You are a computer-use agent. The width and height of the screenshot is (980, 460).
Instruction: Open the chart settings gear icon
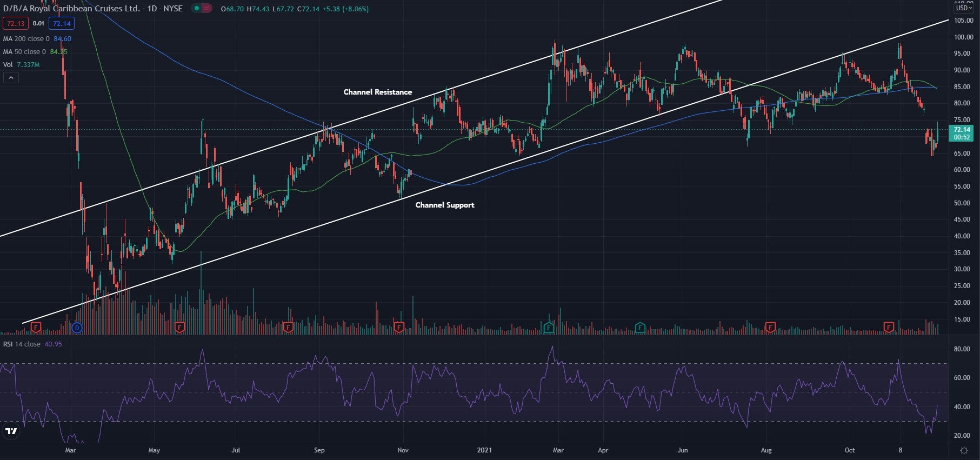pyautogui.click(x=964, y=450)
